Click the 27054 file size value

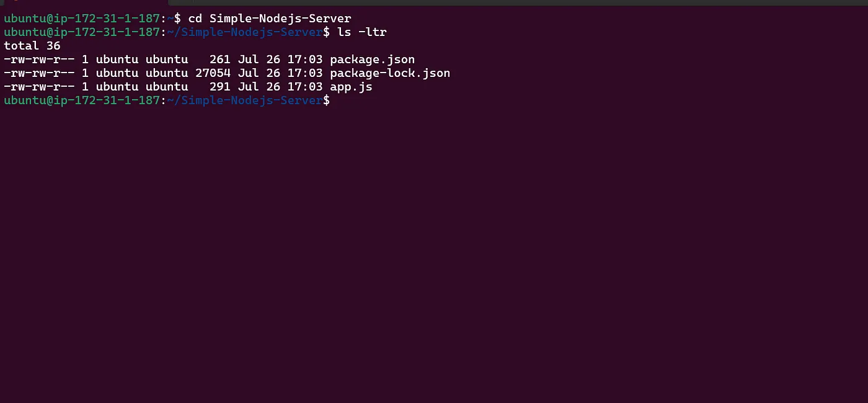[x=213, y=73]
